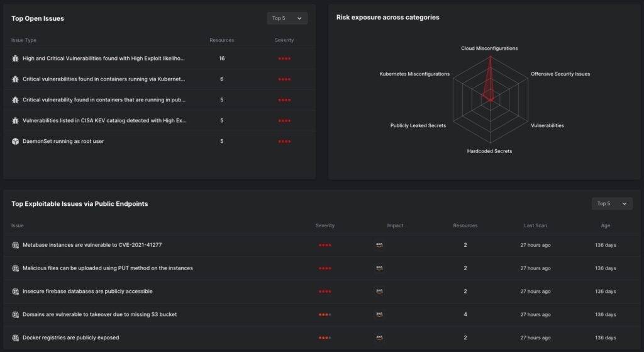The width and height of the screenshot is (644, 352).
Task: Click AWS icon in Docker registries row
Action: 379,338
